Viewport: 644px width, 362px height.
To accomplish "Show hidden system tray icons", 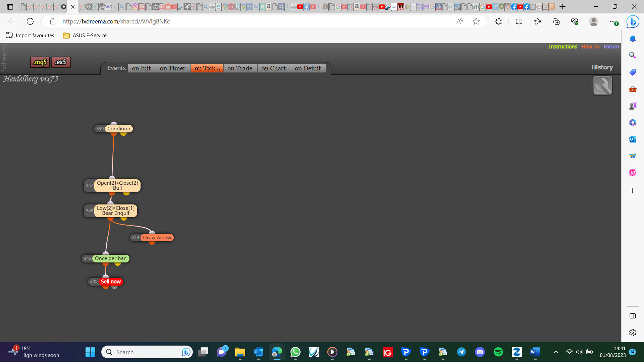I will (x=556, y=352).
